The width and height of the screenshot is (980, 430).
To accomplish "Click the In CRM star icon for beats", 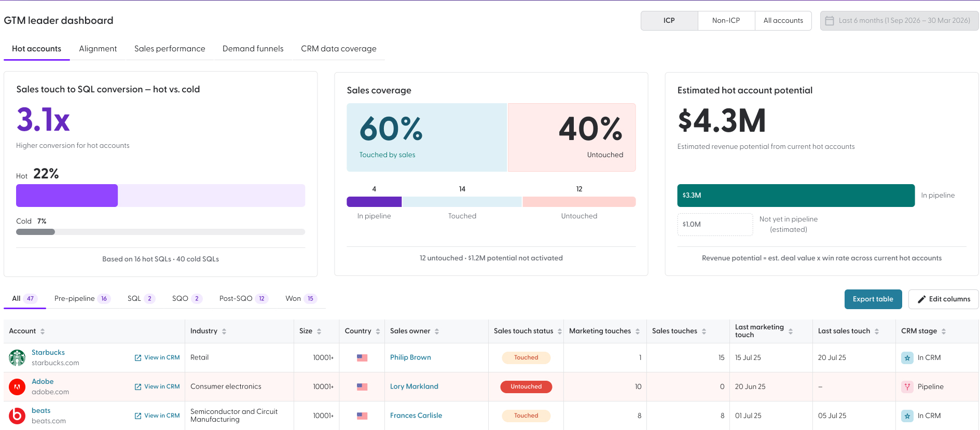I will click(x=907, y=416).
